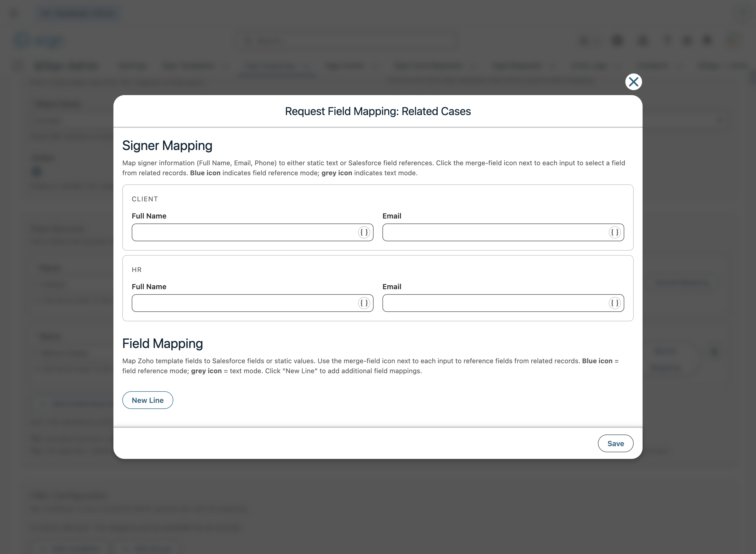Screen dimensions: 756x554
Task: Save the field mapping
Action: coord(615,443)
